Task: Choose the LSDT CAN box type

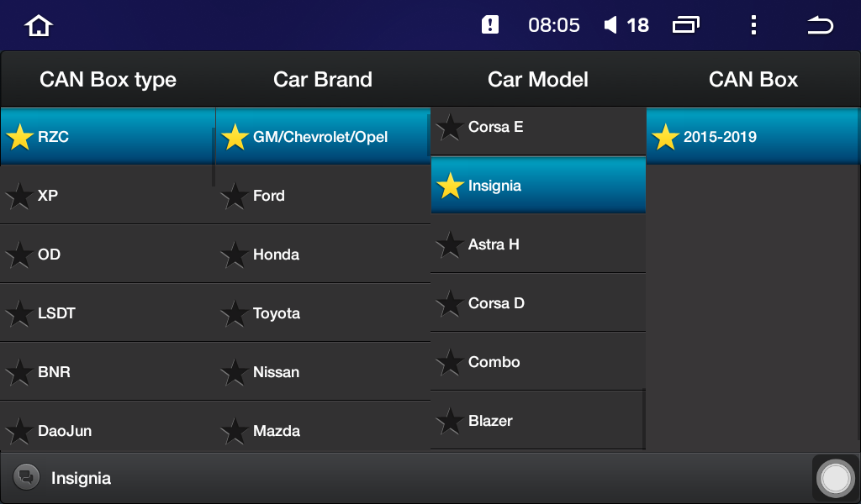Action: (x=56, y=313)
